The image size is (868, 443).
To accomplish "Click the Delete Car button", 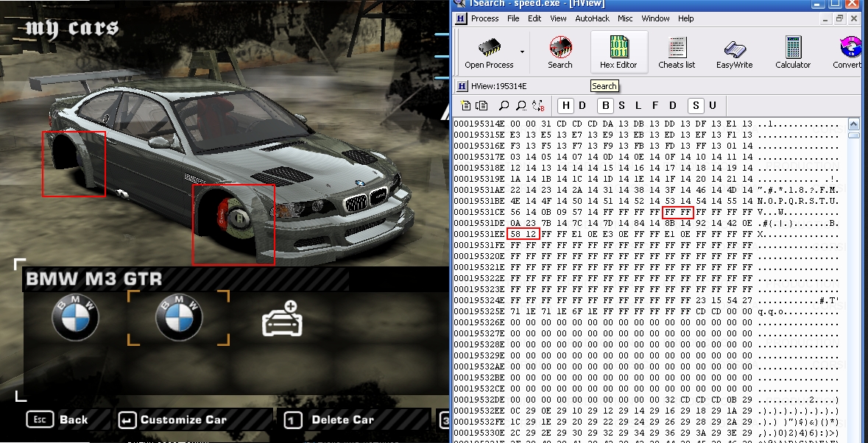I will 329,419.
